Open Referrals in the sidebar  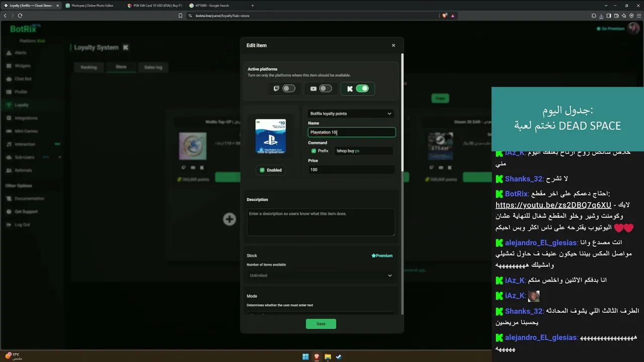(23, 170)
